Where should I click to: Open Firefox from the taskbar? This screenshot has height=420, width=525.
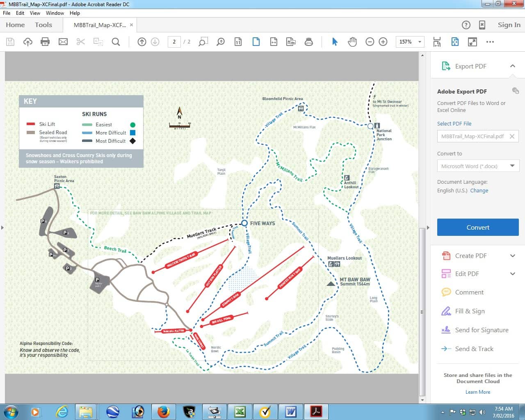(x=163, y=411)
